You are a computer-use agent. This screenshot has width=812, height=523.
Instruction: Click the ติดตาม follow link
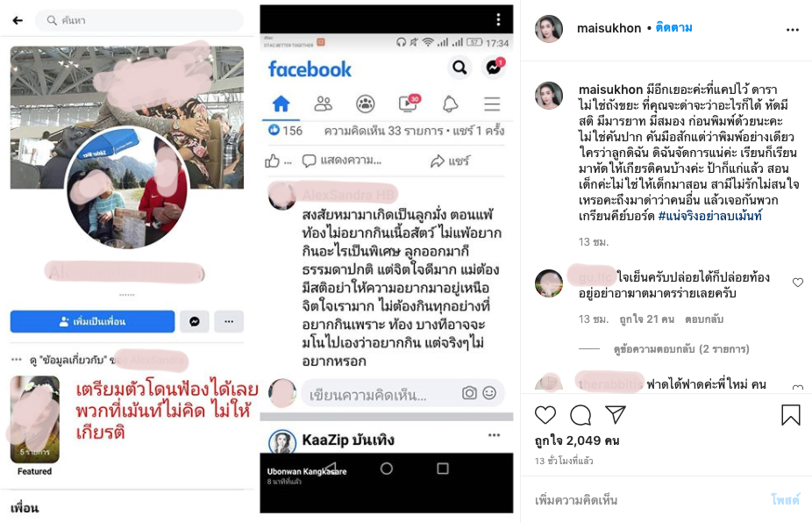tap(673, 27)
